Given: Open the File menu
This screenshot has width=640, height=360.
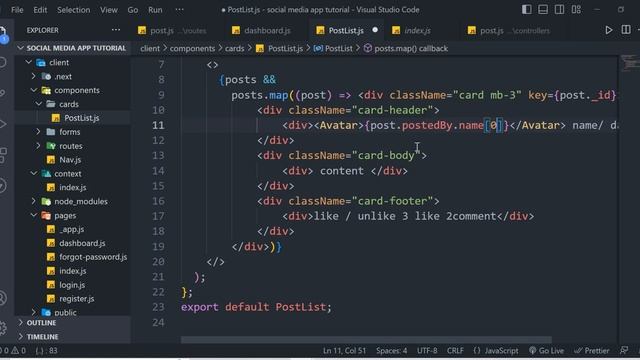Looking at the screenshot, I should pyautogui.click(x=17, y=9).
